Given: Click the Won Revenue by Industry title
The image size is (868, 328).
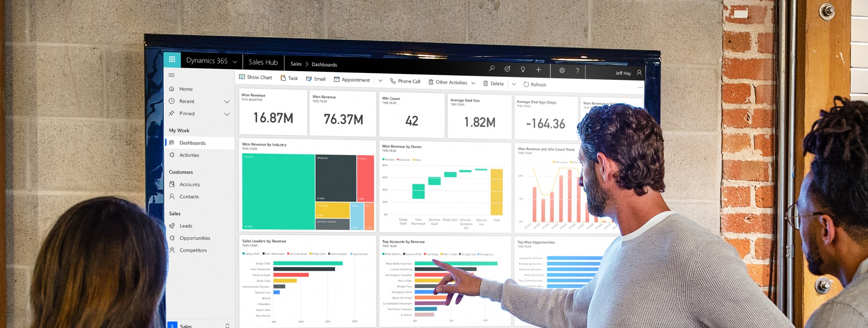Looking at the screenshot, I should (264, 144).
